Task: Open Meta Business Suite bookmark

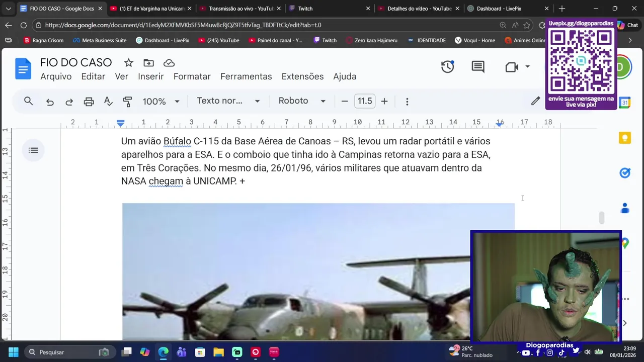Action: pyautogui.click(x=100, y=40)
